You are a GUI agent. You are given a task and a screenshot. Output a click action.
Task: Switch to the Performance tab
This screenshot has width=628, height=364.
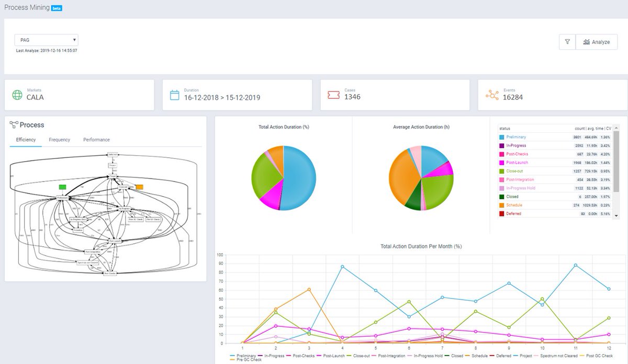coord(96,140)
